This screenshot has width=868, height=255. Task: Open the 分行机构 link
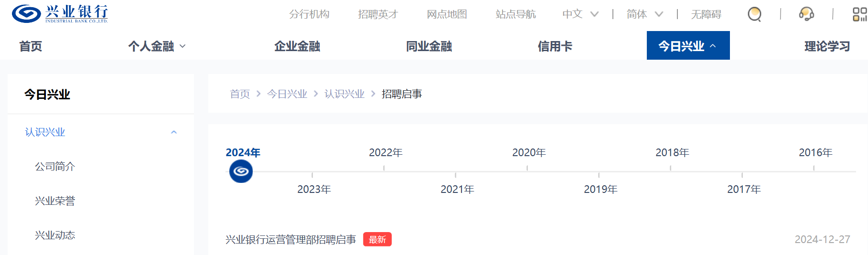pyautogui.click(x=309, y=14)
